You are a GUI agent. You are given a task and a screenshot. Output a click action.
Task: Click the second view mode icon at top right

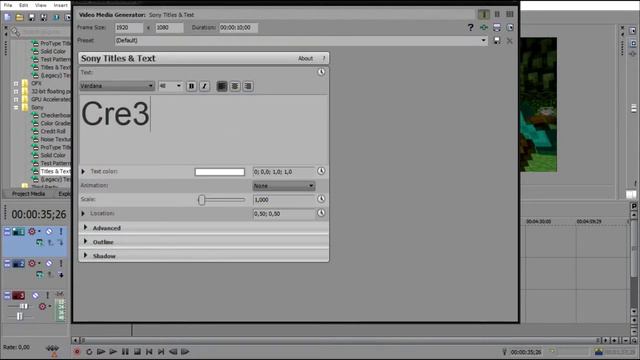pos(497,14)
